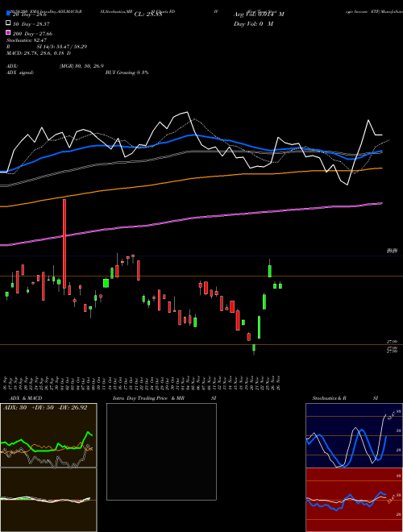Click the 27.99 price axis label
Viewport: 403px width, 532px height.
coord(393,342)
